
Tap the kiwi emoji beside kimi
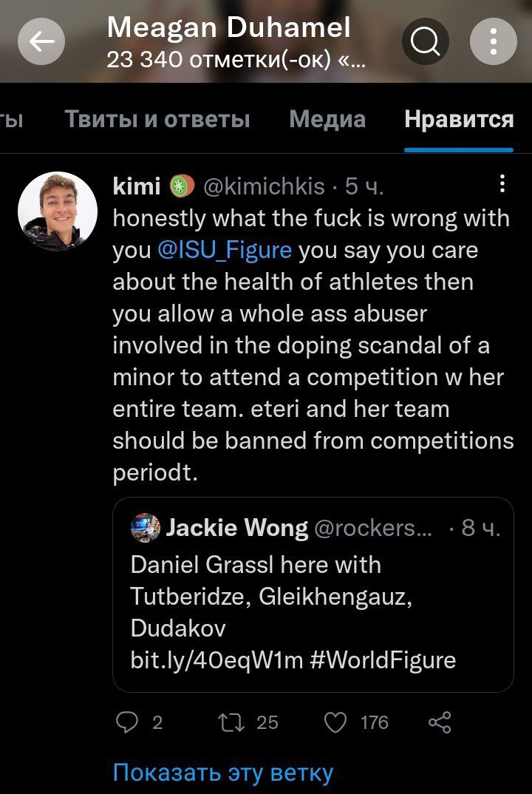(x=181, y=186)
